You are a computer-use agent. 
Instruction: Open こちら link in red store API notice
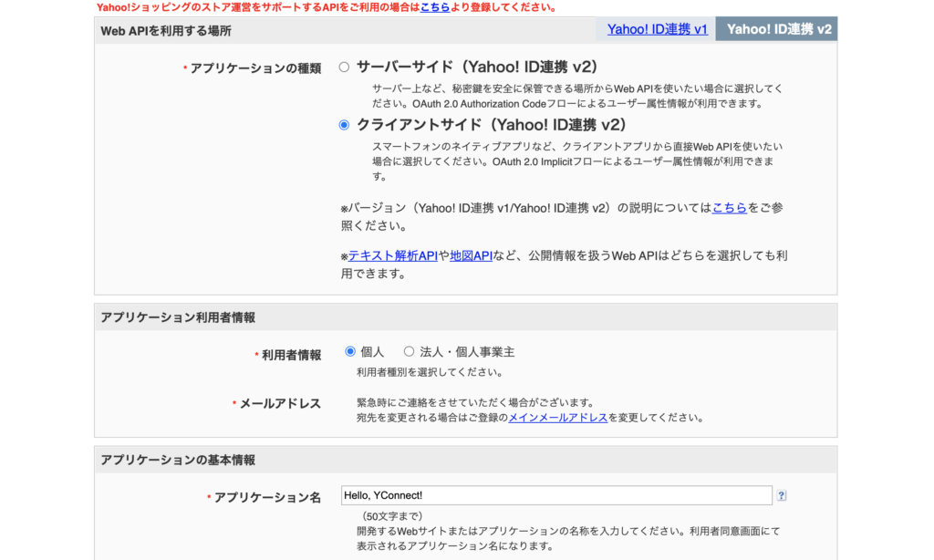click(435, 7)
